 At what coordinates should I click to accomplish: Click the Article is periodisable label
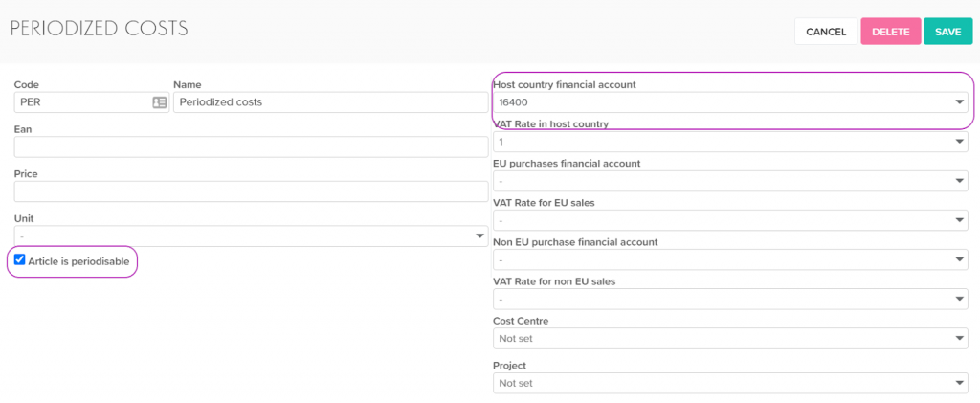click(78, 260)
